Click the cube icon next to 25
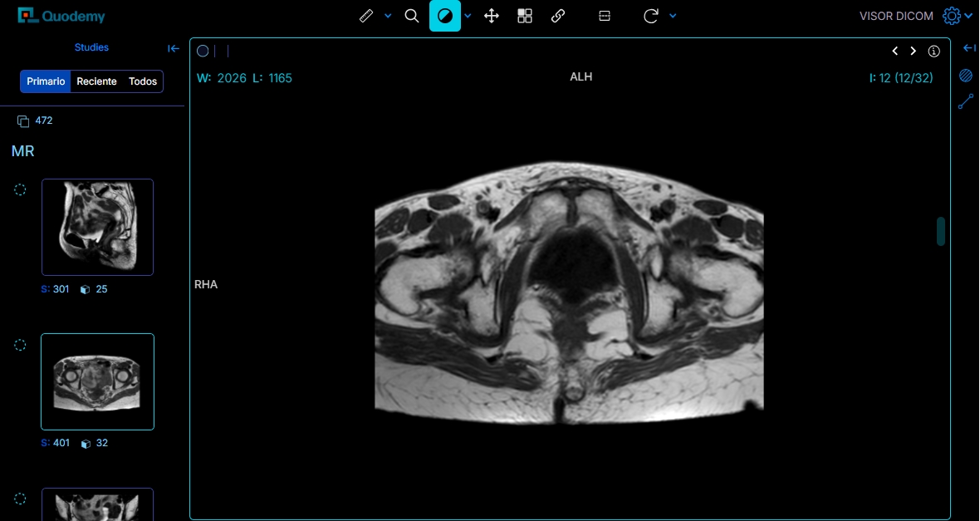 click(x=86, y=290)
